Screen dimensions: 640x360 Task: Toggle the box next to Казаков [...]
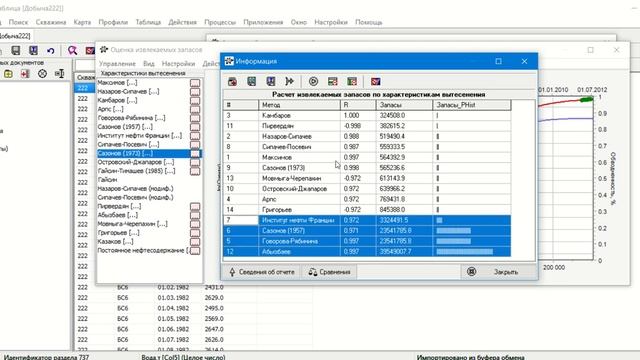click(x=195, y=242)
